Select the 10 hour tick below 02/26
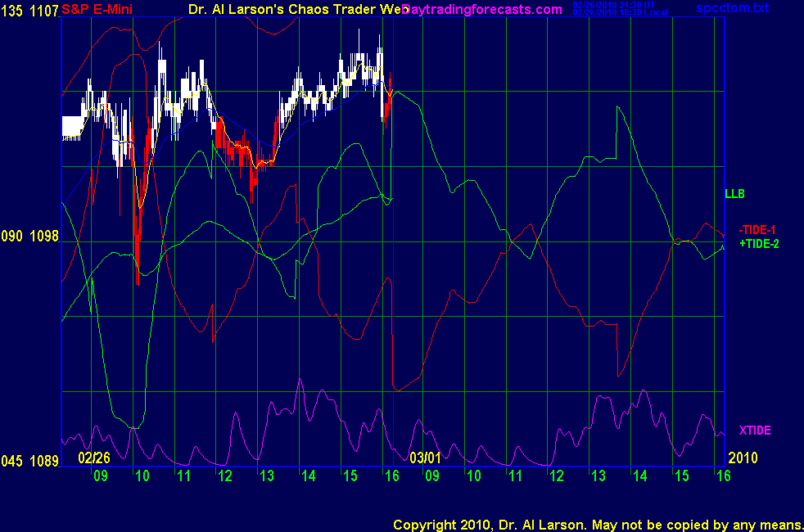 142,476
